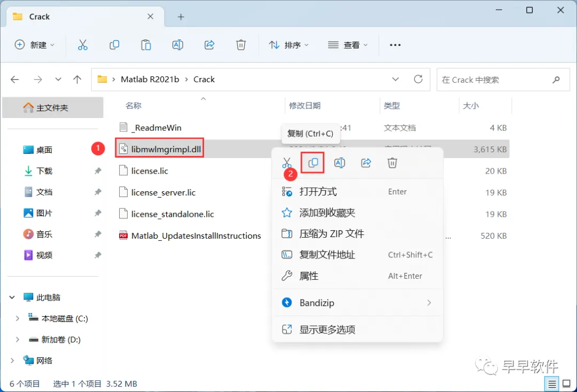Select the license.lic file
Viewport: 577px width, 392px height.
tap(144, 171)
